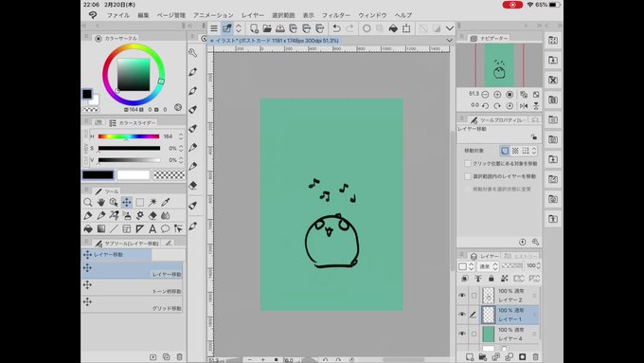This screenshot has height=363, width=644.
Task: Select the トーン柄移動 sub tool
Action: pos(133,287)
